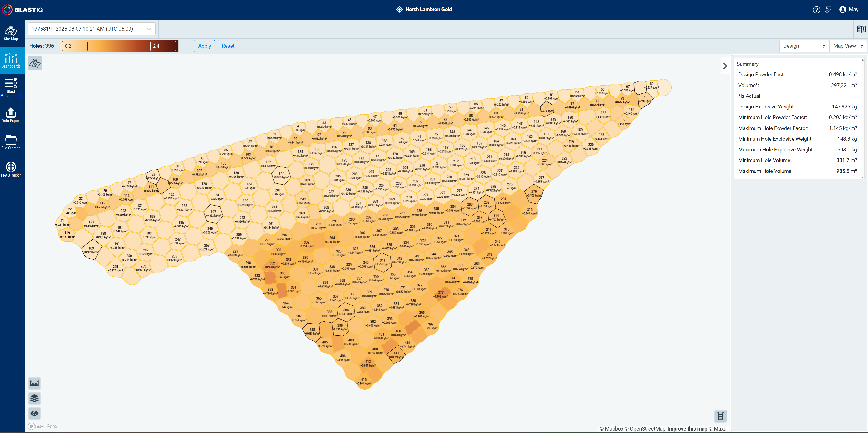Open Blast Management from sidebar
Viewport: 868px width, 433px height.
[11, 88]
